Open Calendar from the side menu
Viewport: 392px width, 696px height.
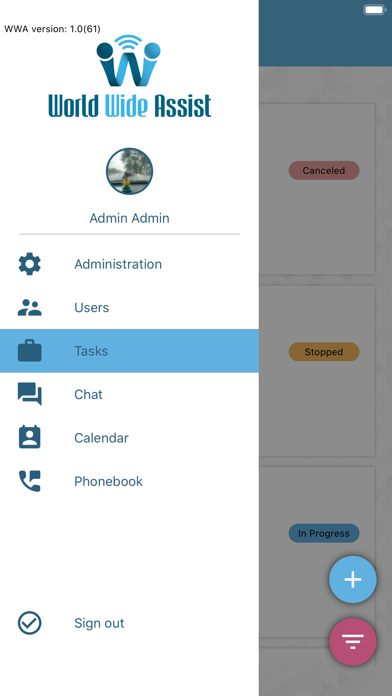tap(129, 438)
